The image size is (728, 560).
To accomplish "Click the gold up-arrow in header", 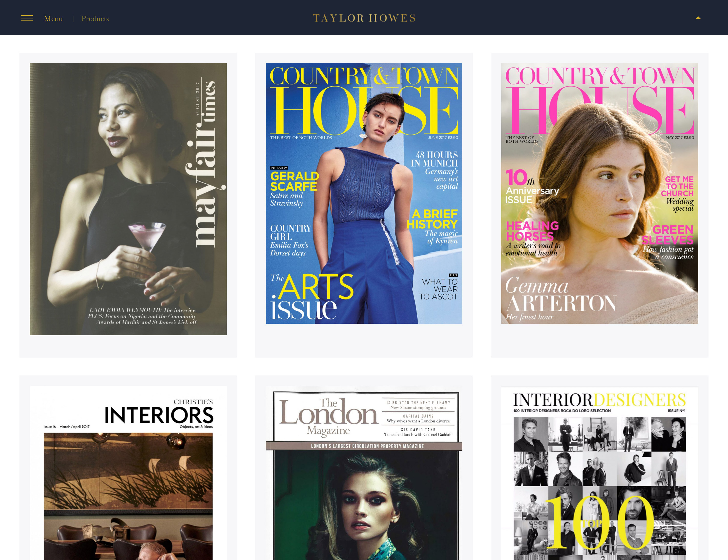I will (x=698, y=18).
